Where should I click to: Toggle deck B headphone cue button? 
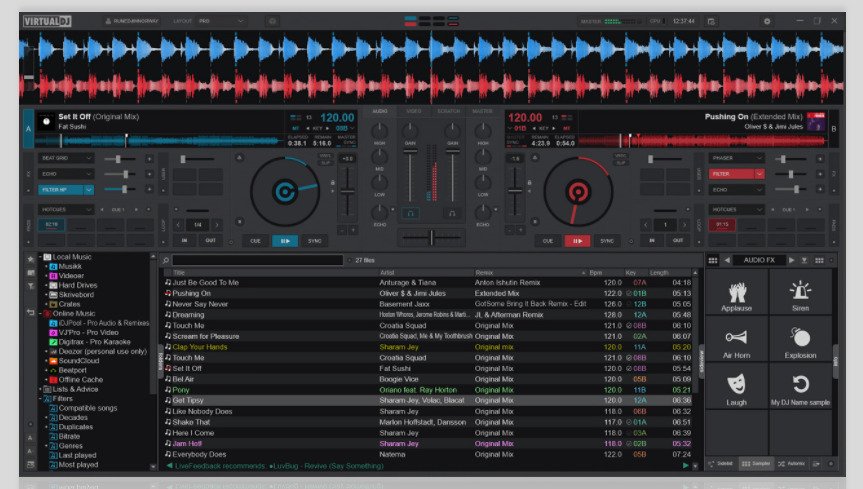[x=452, y=213]
